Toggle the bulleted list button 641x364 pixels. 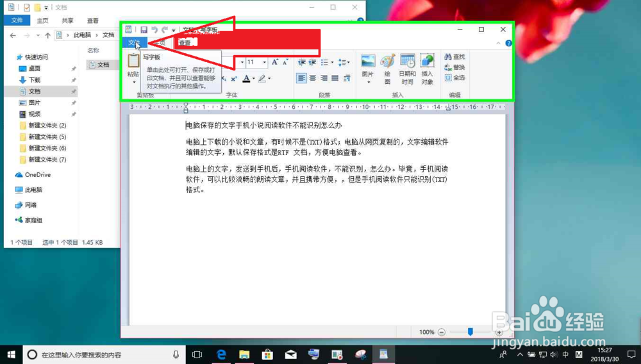click(324, 63)
